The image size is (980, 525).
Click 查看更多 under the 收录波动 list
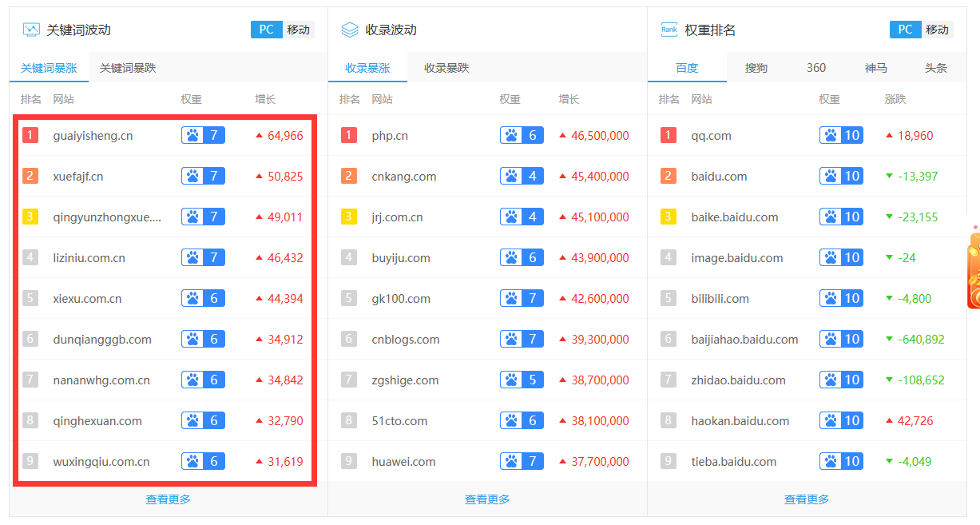486,499
